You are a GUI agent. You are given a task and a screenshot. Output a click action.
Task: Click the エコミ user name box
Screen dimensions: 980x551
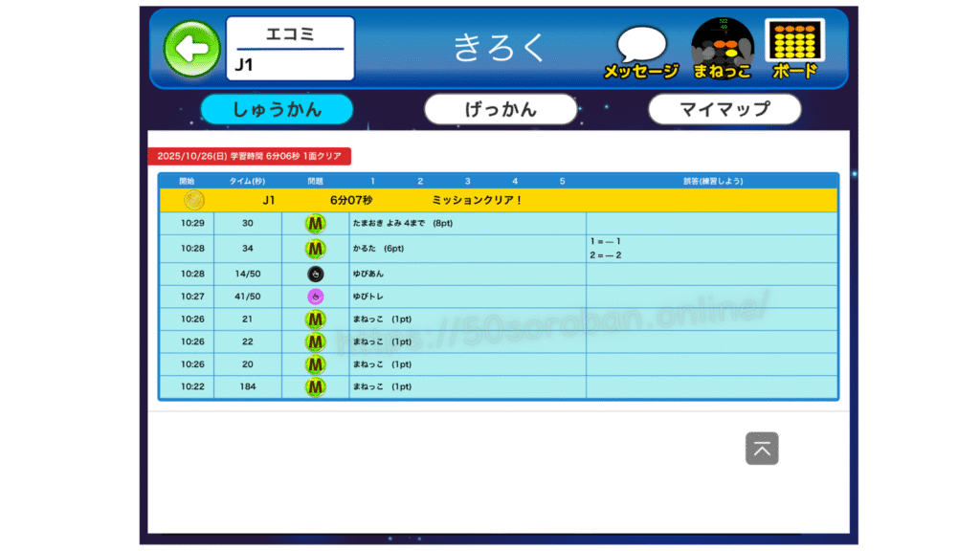[290, 48]
